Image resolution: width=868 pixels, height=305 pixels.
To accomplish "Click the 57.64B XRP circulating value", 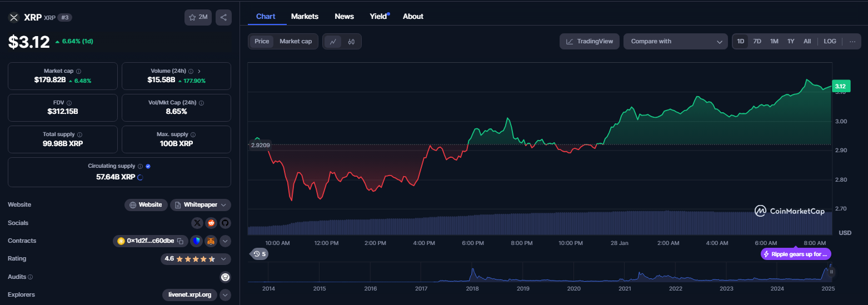I will [x=116, y=177].
